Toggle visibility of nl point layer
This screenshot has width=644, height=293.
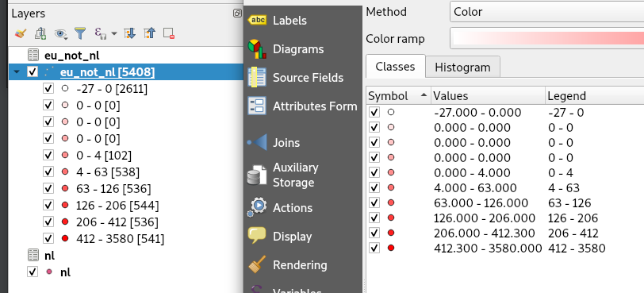[33, 272]
